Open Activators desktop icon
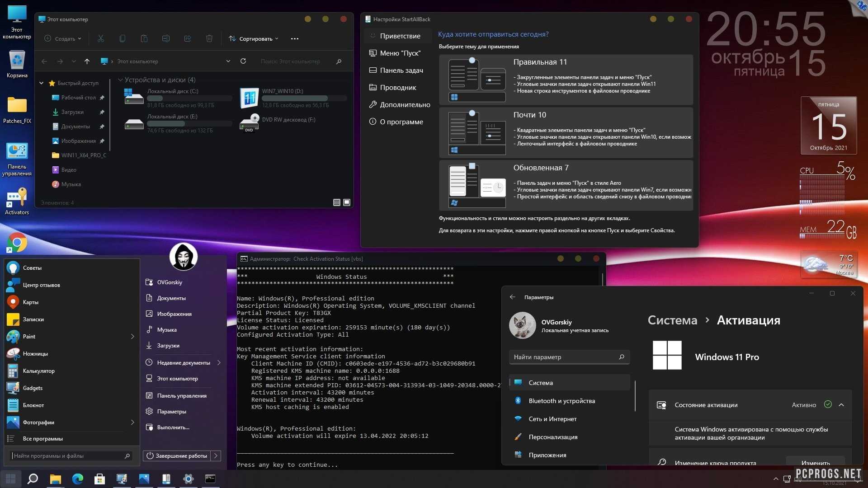 [17, 202]
